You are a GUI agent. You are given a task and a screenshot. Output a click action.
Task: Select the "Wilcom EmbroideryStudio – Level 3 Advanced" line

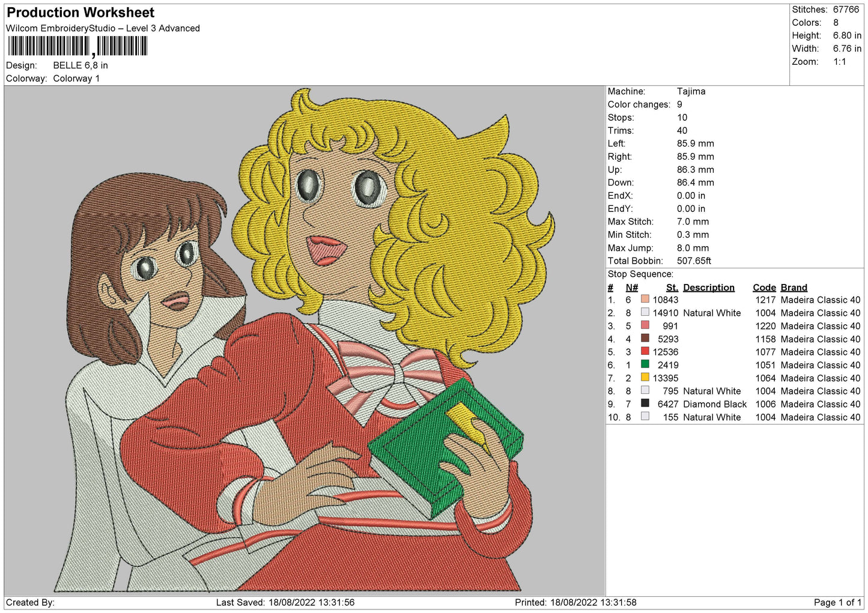pos(103,28)
